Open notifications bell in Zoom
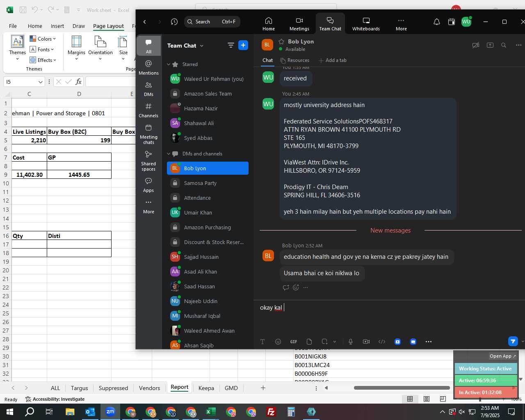 pyautogui.click(x=437, y=22)
